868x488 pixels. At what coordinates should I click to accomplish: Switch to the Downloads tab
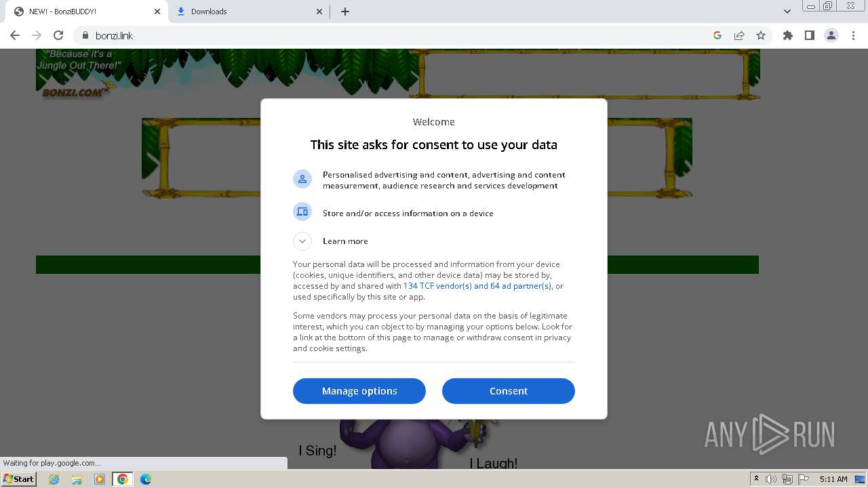[248, 12]
